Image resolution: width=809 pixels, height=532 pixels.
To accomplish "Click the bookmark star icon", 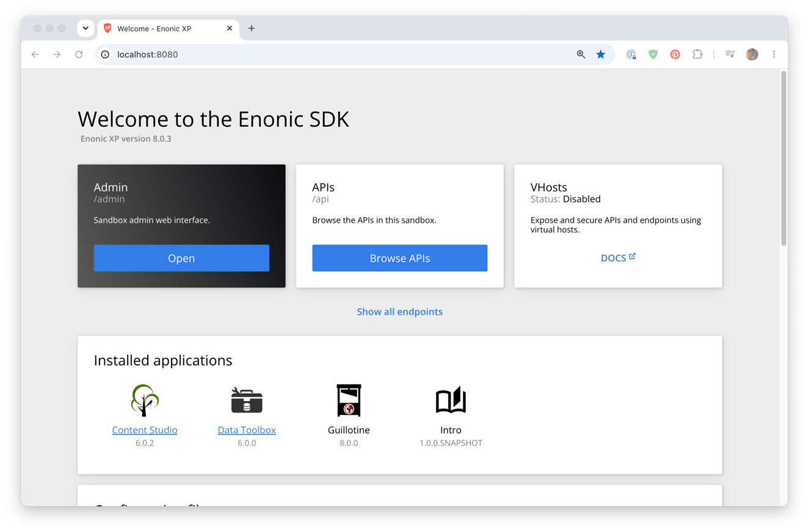I will click(601, 54).
